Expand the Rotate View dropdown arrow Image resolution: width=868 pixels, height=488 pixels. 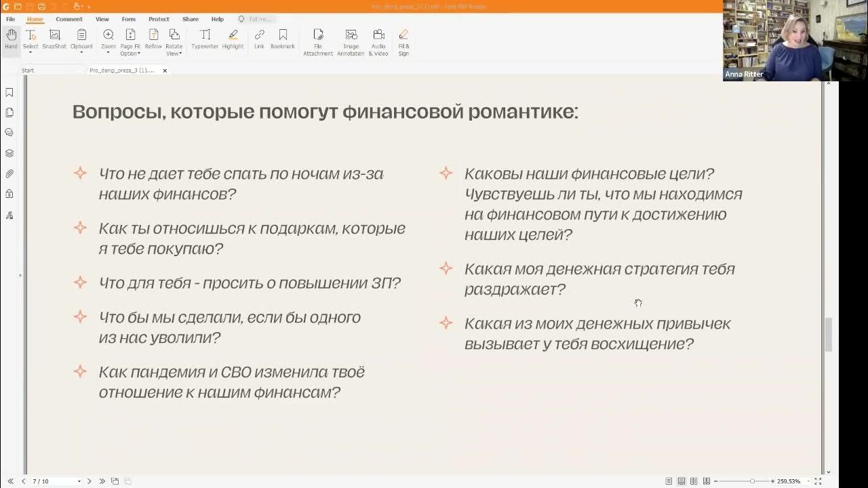point(180,54)
